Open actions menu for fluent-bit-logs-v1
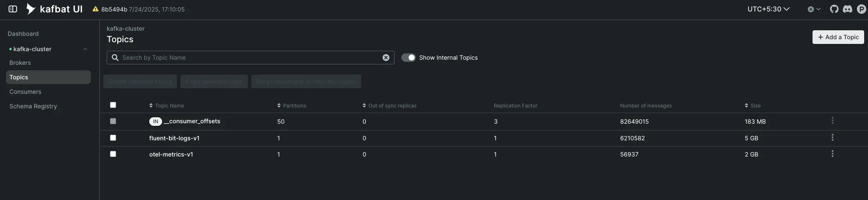 pos(832,137)
